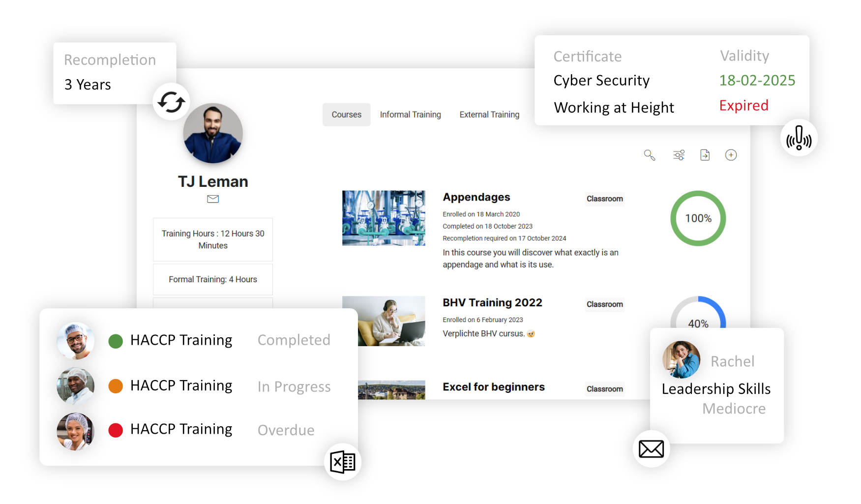Open Excel for beginners course
The height and width of the screenshot is (504, 861).
coord(494,387)
